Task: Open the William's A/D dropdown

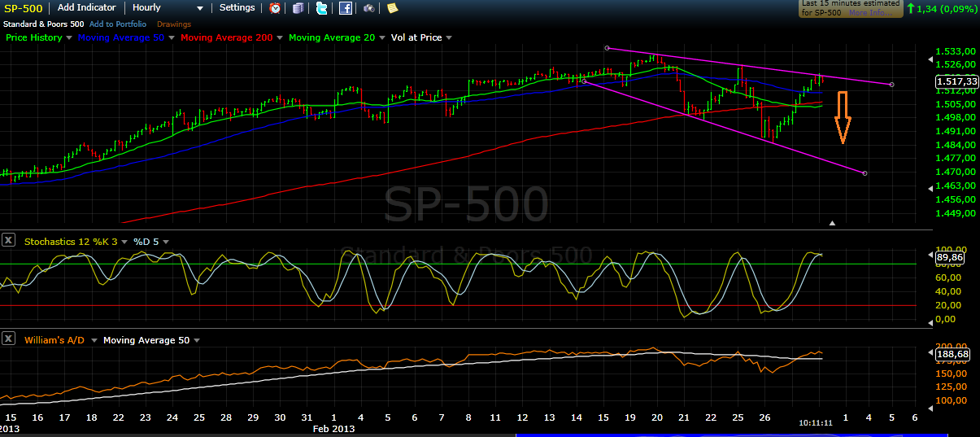Action: click(94, 340)
